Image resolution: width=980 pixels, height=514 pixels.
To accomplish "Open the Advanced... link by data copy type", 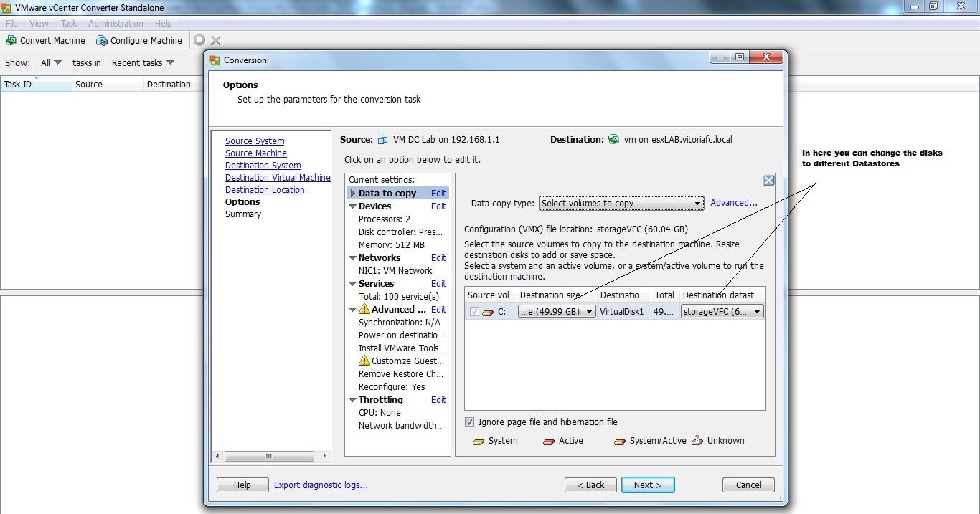I will coord(734,203).
